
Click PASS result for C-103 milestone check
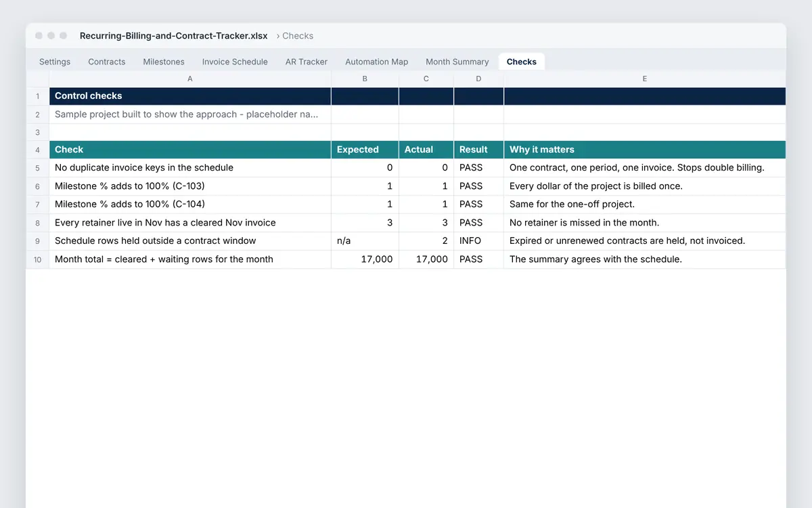click(479, 186)
